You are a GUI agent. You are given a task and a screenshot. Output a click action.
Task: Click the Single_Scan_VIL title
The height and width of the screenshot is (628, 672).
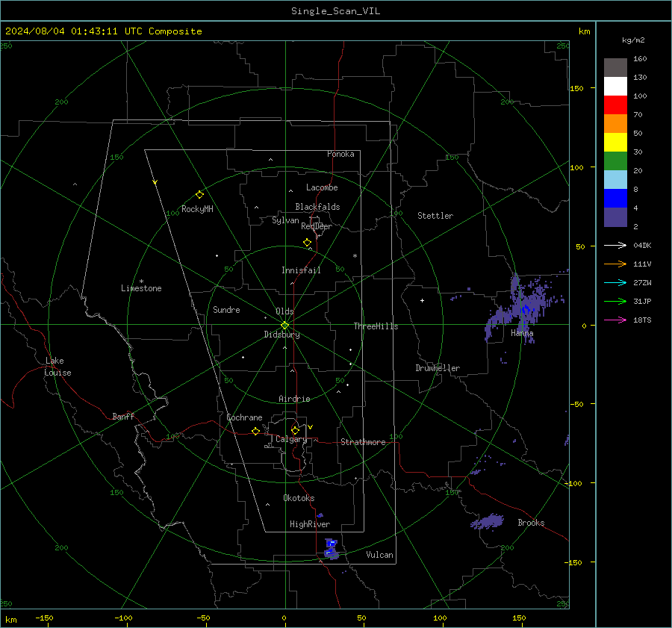click(335, 11)
